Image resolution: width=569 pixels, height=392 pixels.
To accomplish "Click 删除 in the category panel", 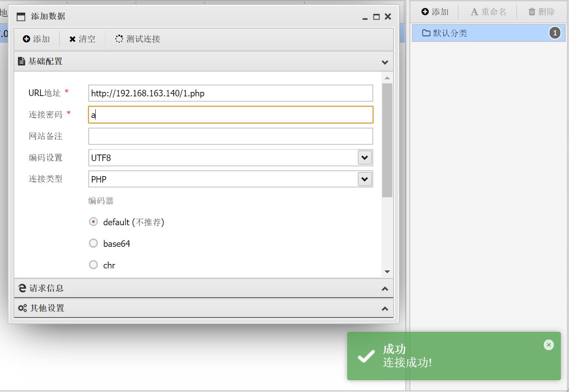I will coord(541,12).
